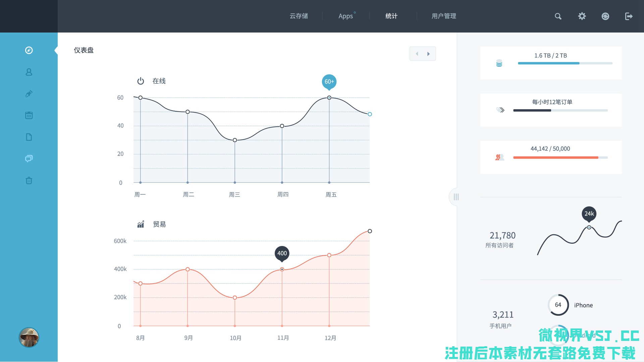Screen dimensions: 644x362
Task: Click the 周五 data point on 在线 chart
Action: click(x=329, y=98)
